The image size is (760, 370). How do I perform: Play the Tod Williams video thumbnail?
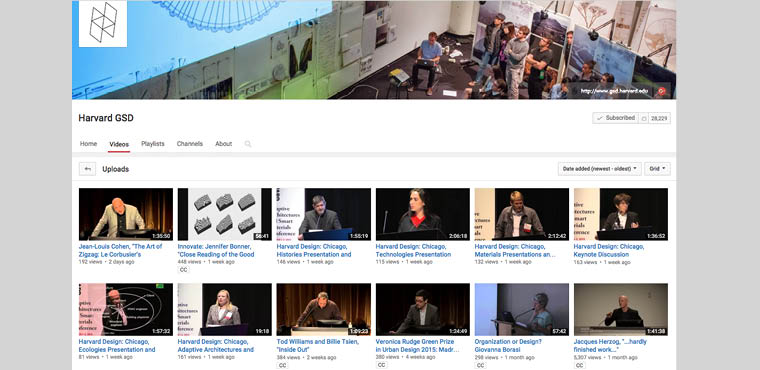point(324,309)
